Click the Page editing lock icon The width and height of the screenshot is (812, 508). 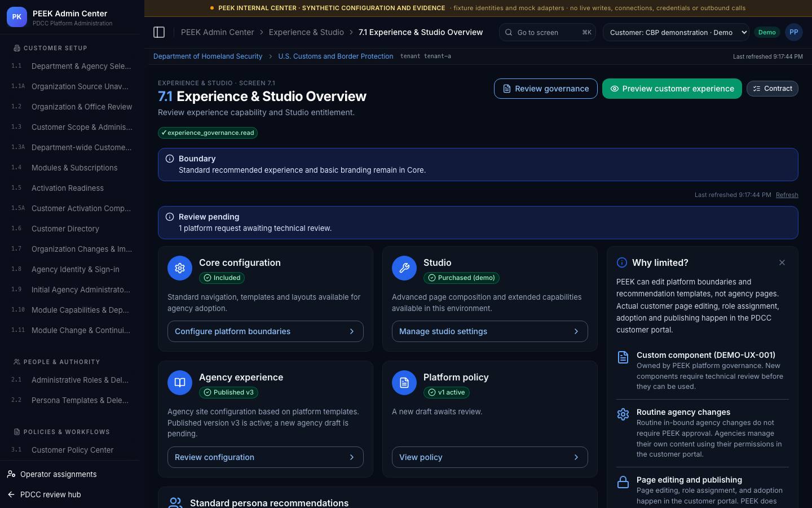(623, 482)
